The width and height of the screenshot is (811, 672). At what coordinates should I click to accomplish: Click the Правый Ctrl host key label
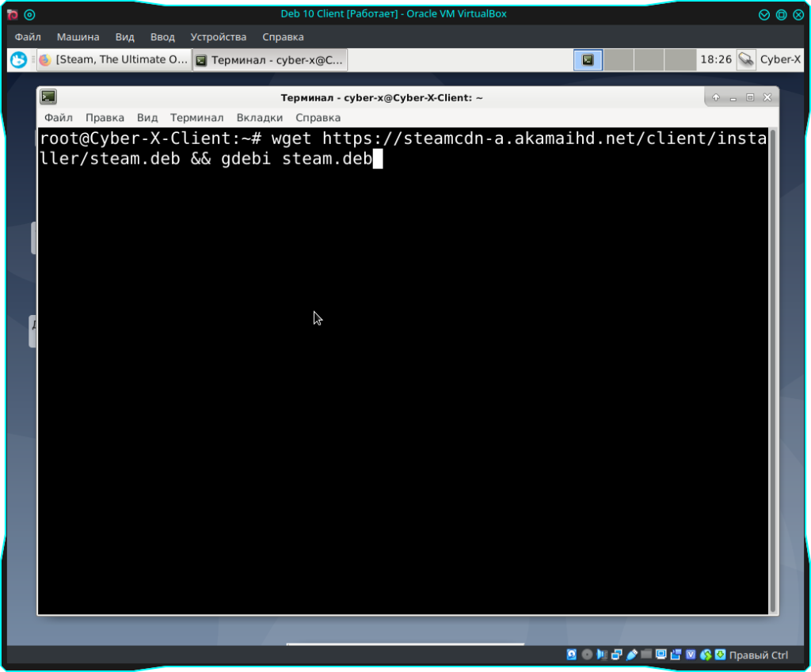[759, 655]
